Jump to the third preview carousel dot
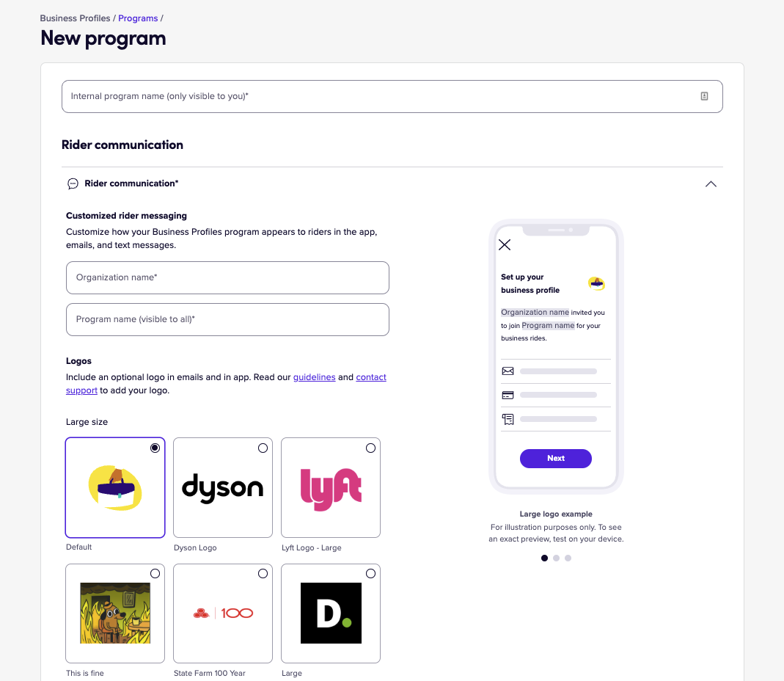This screenshot has height=681, width=784. (x=568, y=558)
